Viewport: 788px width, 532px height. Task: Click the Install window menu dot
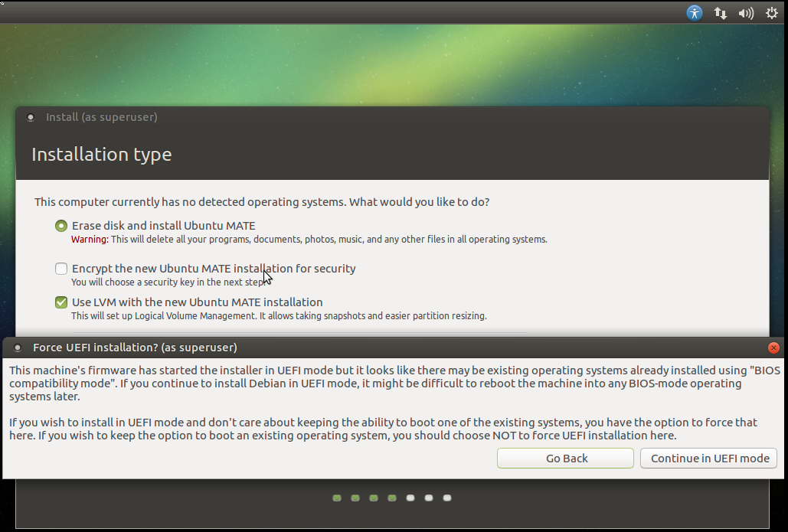tap(31, 118)
